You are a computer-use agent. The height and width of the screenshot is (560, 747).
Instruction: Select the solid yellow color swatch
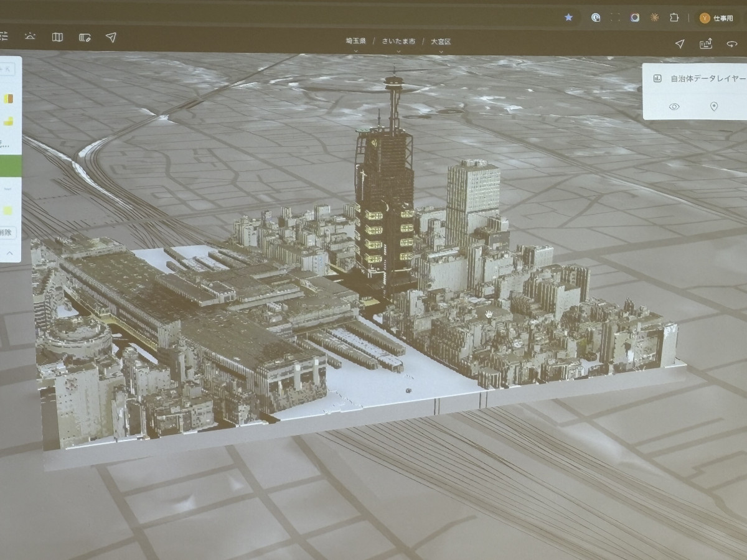point(8,210)
